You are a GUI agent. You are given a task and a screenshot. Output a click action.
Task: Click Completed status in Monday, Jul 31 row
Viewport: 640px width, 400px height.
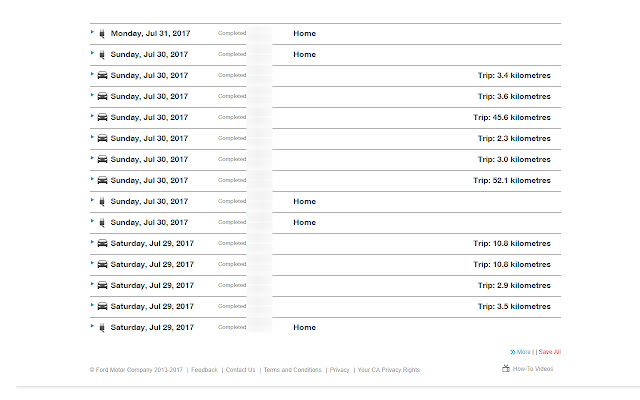232,33
